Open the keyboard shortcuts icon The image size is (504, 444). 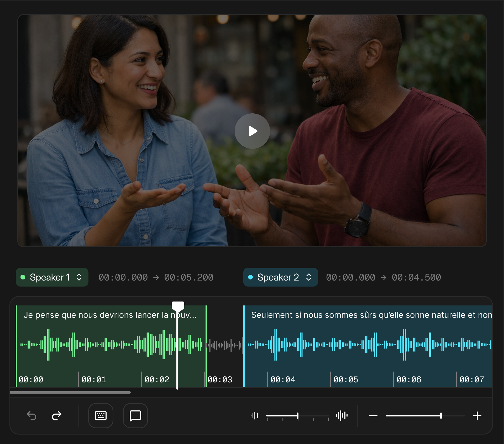pos(101,416)
